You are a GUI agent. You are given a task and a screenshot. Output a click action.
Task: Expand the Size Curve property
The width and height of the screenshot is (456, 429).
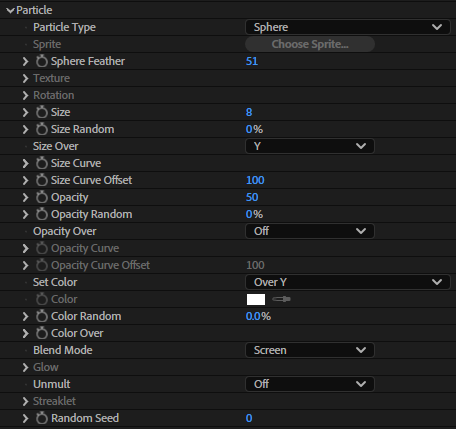click(x=25, y=163)
